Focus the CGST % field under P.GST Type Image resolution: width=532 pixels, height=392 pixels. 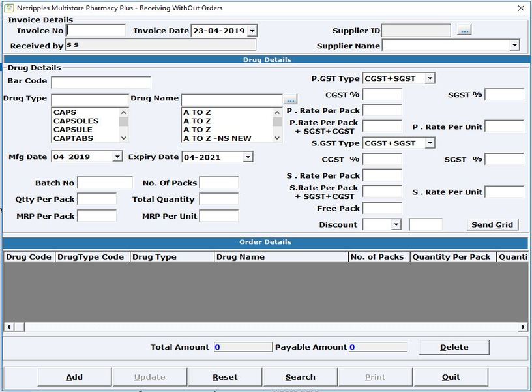point(382,95)
